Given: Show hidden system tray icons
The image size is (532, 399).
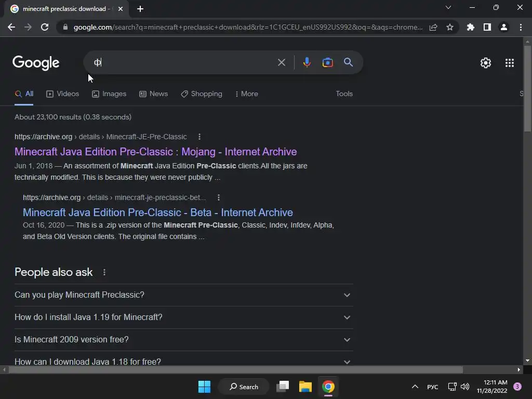Looking at the screenshot, I should [415, 387].
